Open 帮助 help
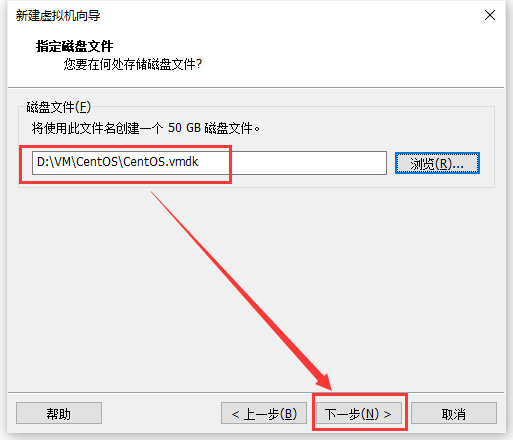Screen dimensions: 513x440 coord(59,413)
